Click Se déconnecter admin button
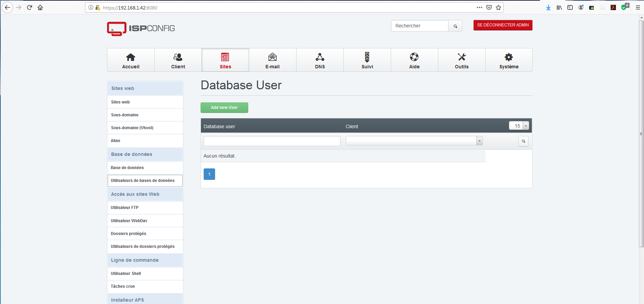This screenshot has height=304, width=644. click(503, 25)
